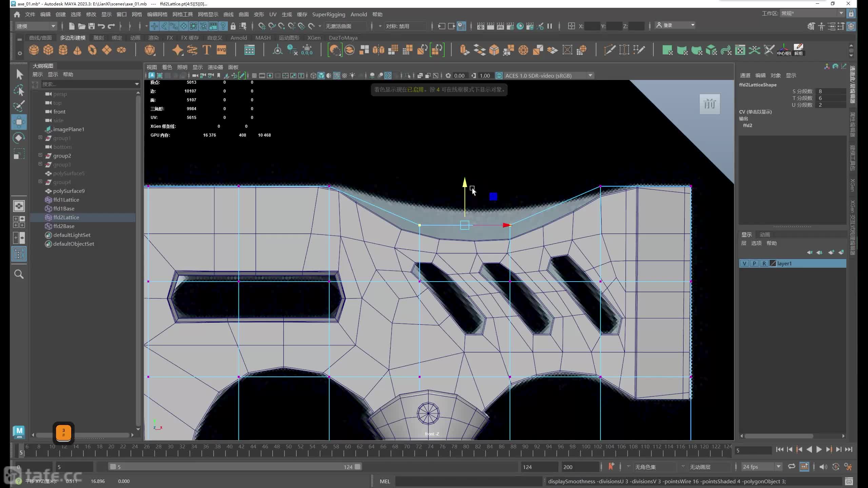Click the blue square manipulator handle
The image size is (868, 488).
pos(493,197)
